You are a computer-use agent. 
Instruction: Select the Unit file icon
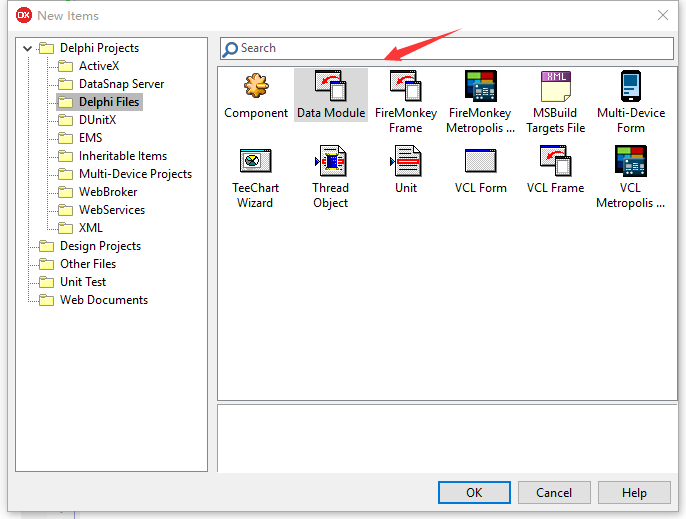tap(406, 161)
